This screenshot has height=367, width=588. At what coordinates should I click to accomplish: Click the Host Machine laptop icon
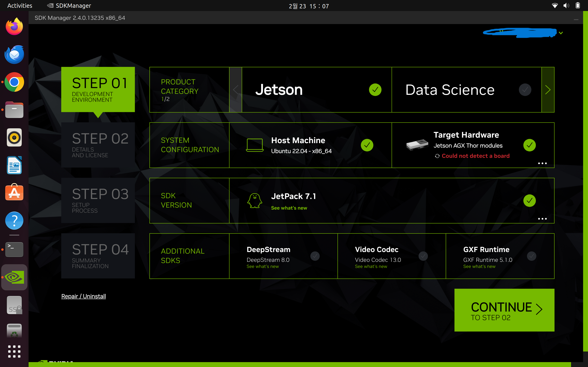click(254, 145)
